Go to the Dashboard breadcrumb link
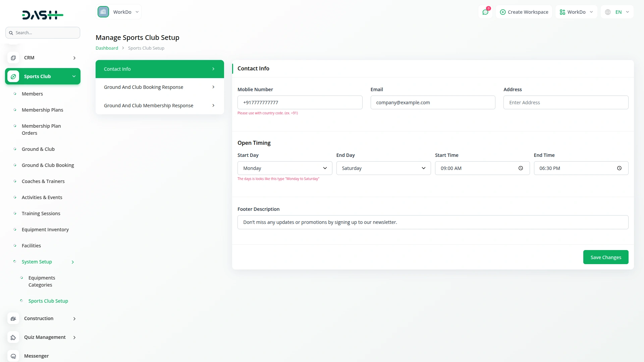 point(107,48)
